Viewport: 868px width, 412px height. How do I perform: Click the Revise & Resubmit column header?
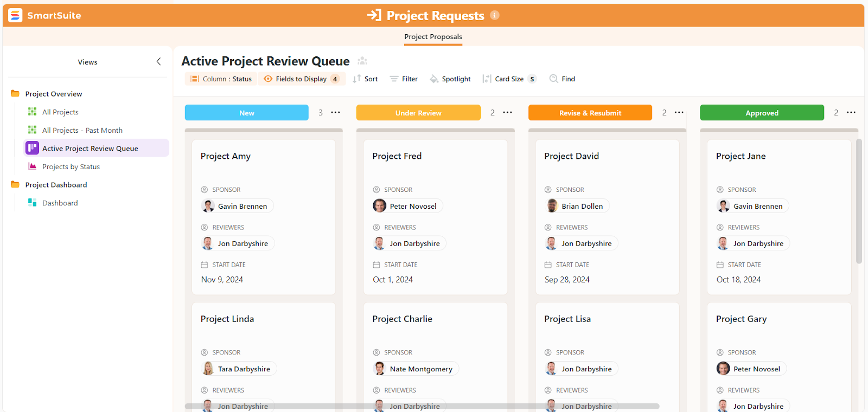(590, 113)
